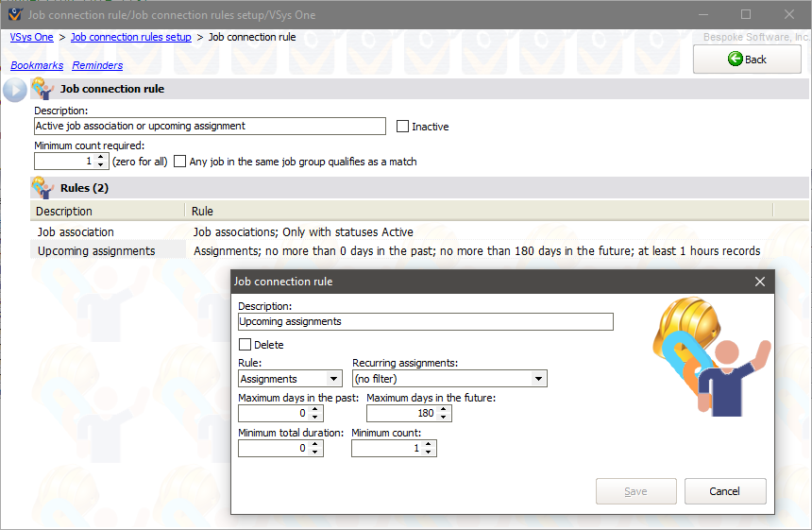Go to Job connection rules setup breadcrumb

130,37
